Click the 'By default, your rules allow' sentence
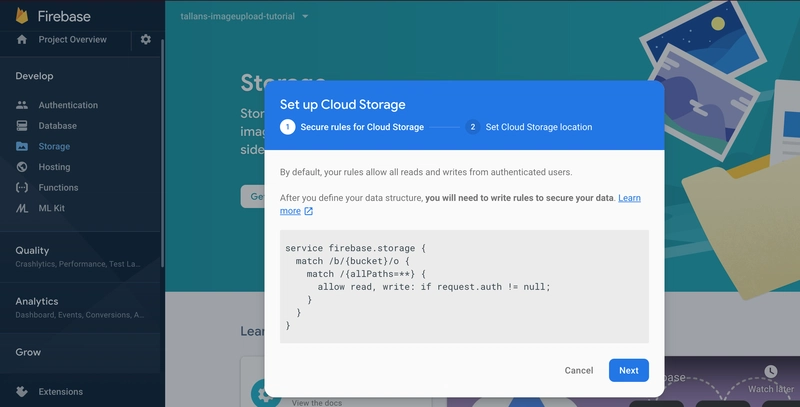This screenshot has height=407, width=800. click(x=426, y=172)
